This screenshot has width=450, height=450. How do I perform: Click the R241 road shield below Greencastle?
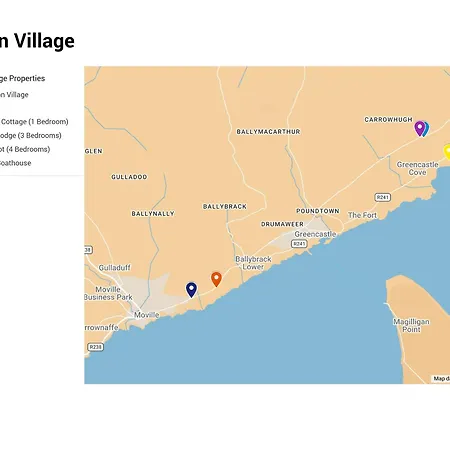click(299, 244)
